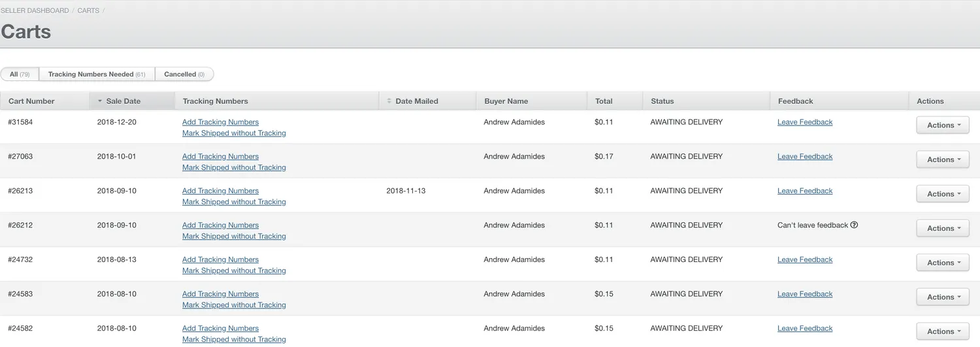
Task: Mark cart #24732 shipped without tracking
Action: point(234,271)
